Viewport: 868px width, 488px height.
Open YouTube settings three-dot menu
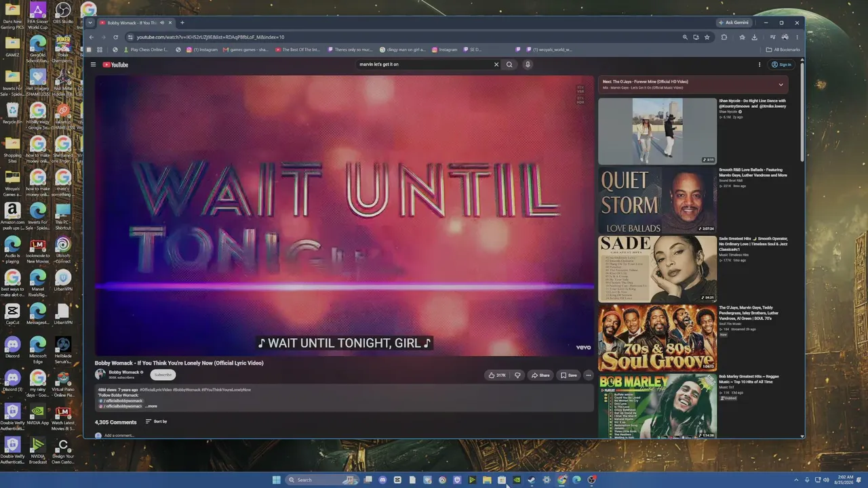(759, 64)
